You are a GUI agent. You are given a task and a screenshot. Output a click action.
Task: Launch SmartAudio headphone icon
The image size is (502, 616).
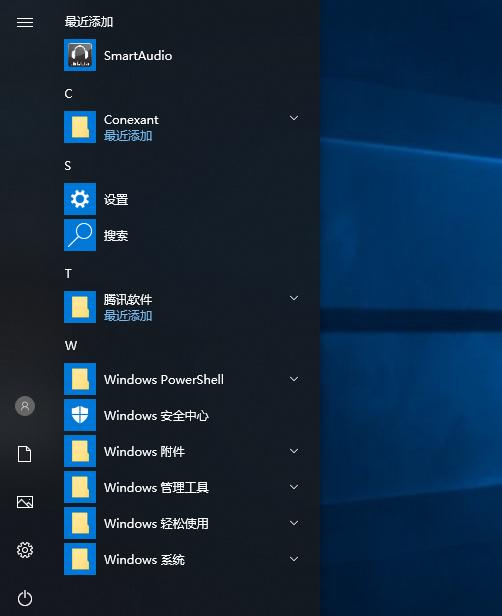80,55
